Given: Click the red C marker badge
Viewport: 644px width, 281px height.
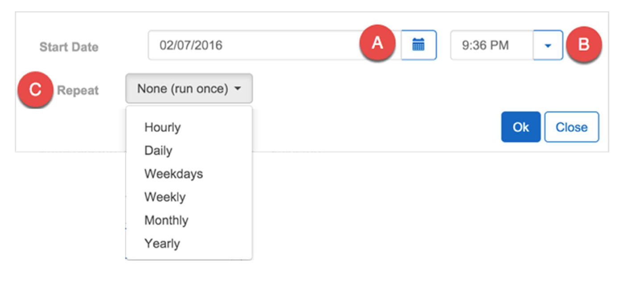Looking at the screenshot, I should point(35,90).
